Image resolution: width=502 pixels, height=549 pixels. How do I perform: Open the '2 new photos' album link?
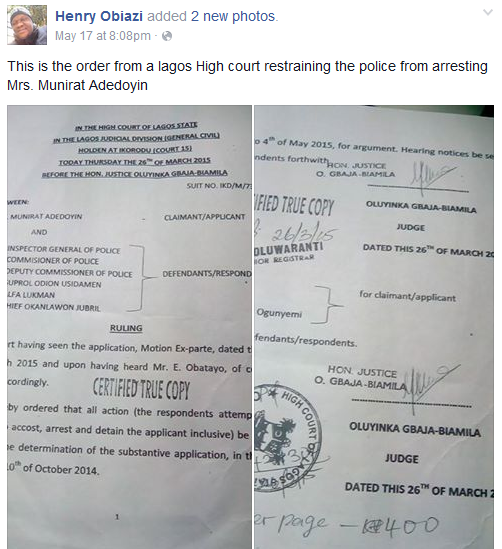pos(233,16)
